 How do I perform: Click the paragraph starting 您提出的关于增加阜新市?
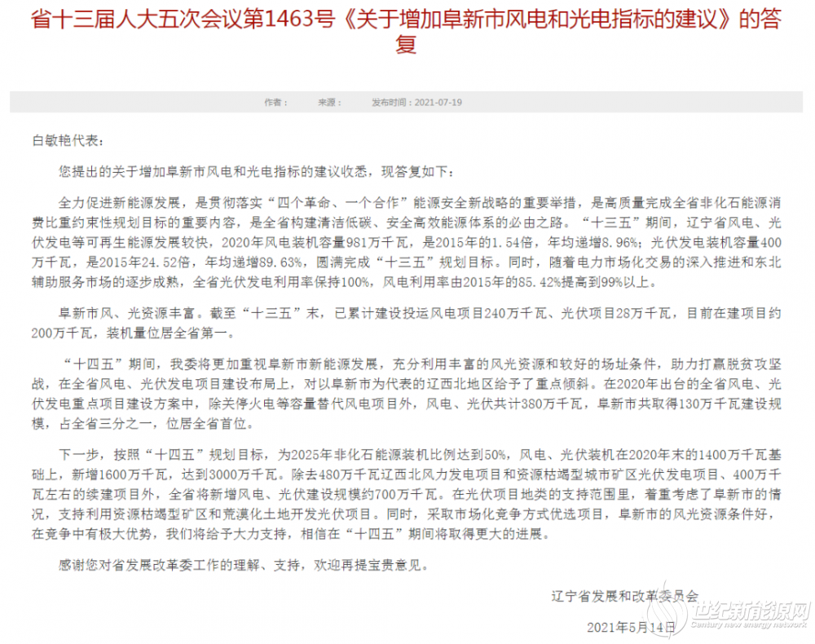256,171
